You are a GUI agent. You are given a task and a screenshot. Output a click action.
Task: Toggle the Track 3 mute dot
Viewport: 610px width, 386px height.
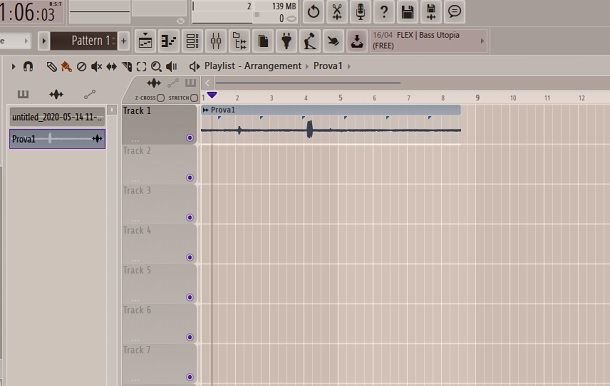pos(190,218)
